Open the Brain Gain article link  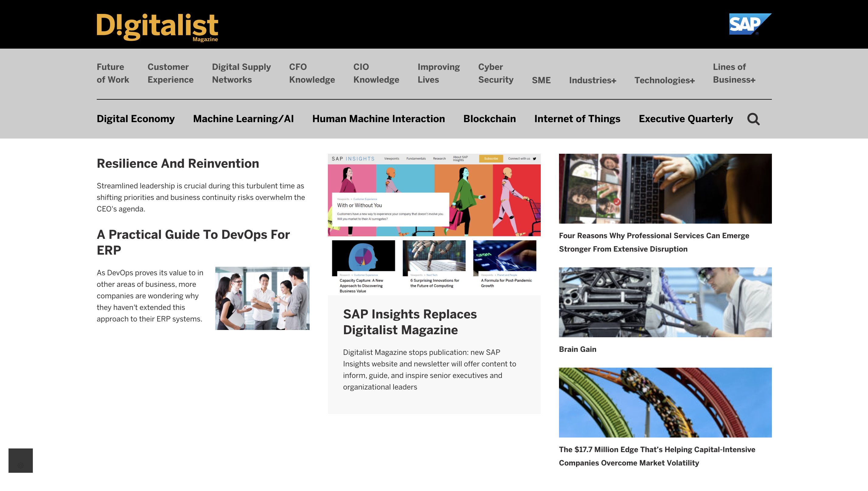click(578, 349)
